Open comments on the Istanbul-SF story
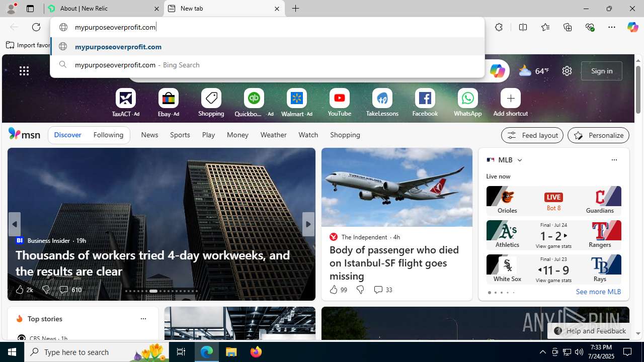Screen dimensions: 644x362 (383, 290)
